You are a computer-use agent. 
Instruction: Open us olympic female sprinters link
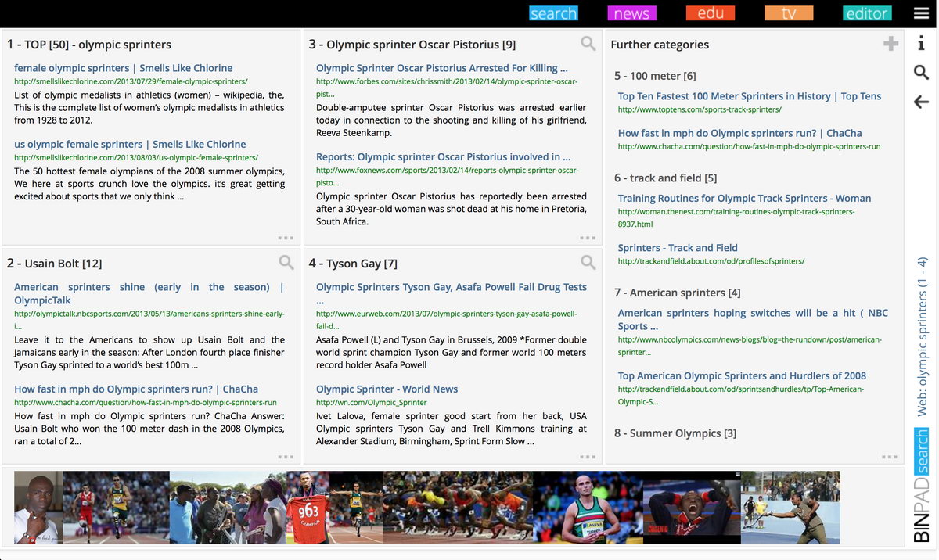130,144
